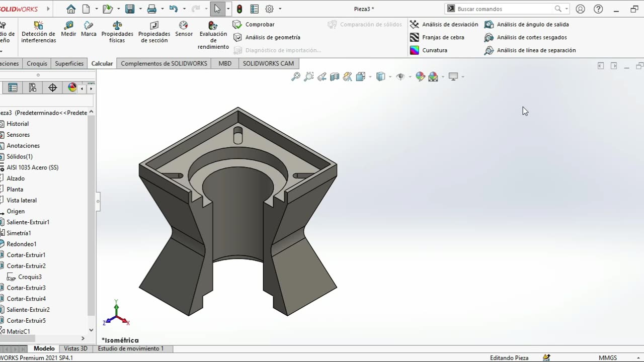Screen dimensions: 644x362
Task: Open Evaluación de rendimiento
Action: click(213, 35)
